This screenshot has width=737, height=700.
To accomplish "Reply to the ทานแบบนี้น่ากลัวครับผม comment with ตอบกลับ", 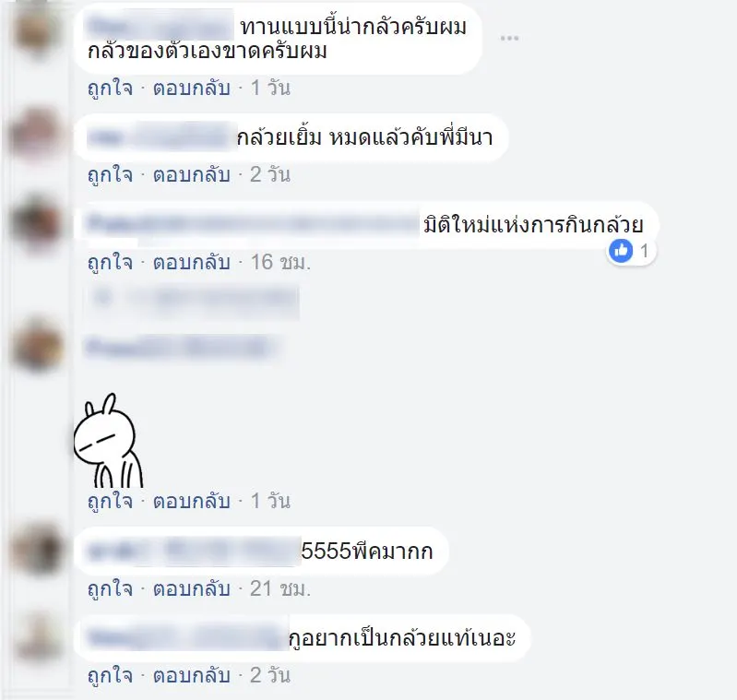I will (x=192, y=89).
